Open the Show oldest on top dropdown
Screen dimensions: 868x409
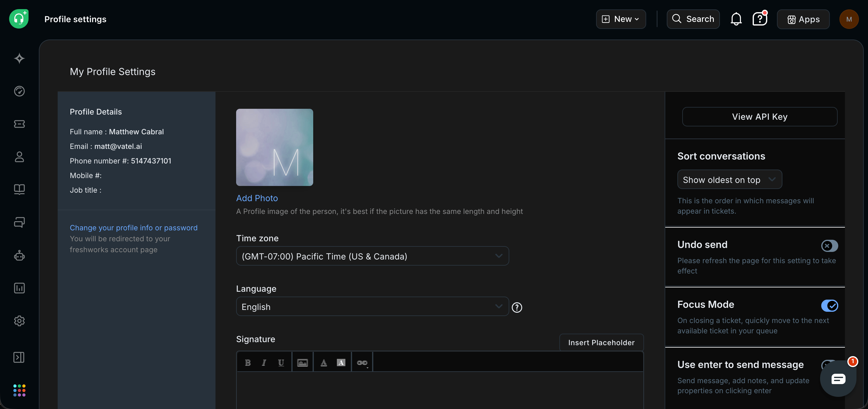point(729,180)
